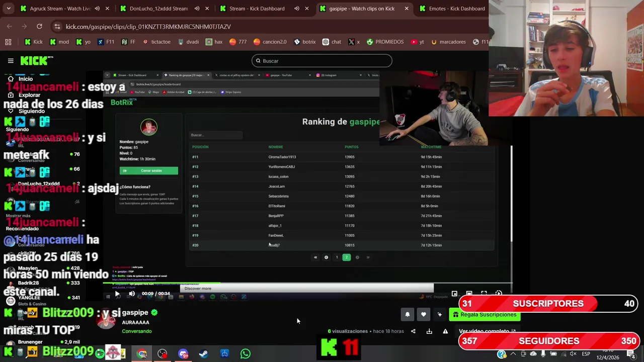This screenshot has height=362, width=644.
Task: Expand Mostrar más in sidebar
Action: click(x=18, y=216)
